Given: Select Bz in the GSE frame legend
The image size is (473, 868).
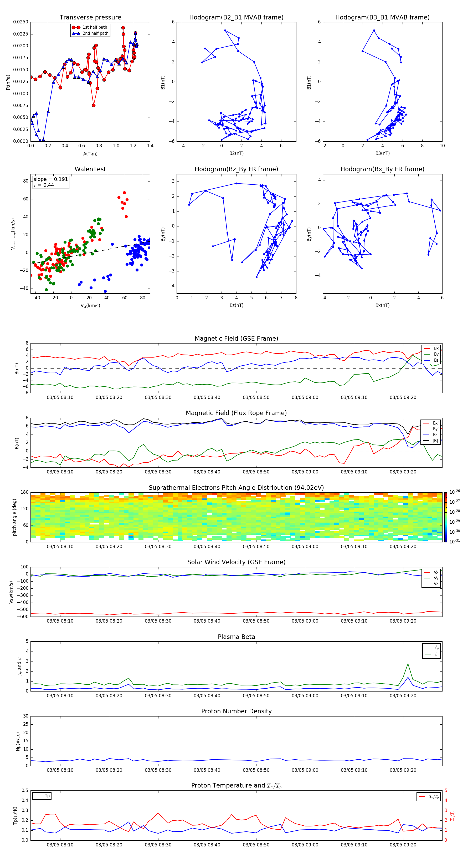Looking at the screenshot, I should [x=431, y=360].
